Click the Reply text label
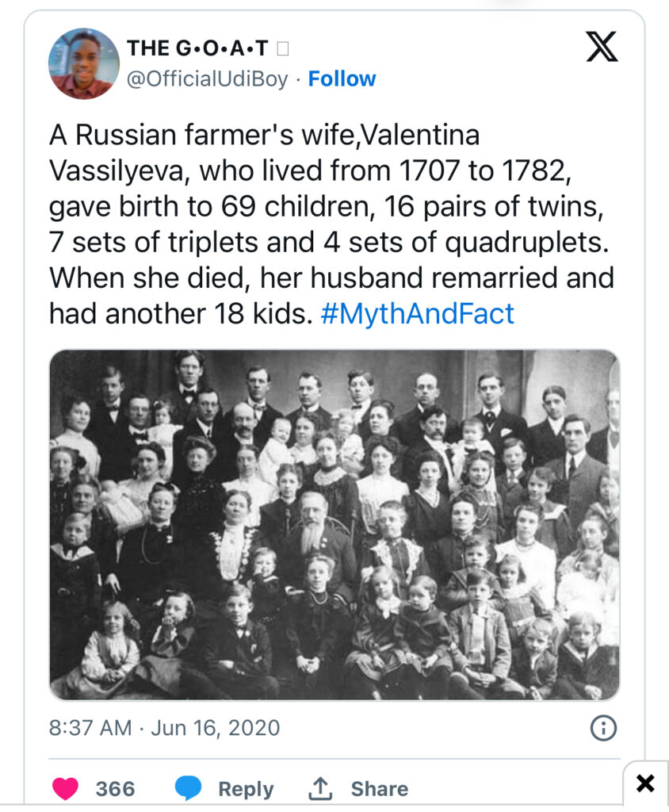 tap(246, 789)
